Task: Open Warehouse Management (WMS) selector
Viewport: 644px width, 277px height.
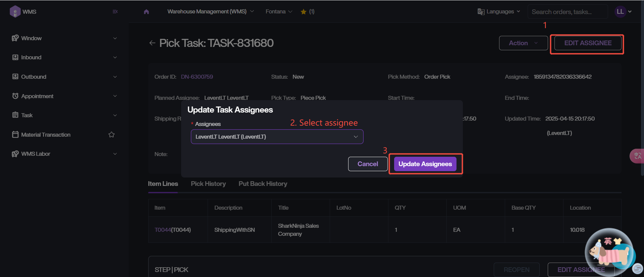Action: [x=210, y=12]
